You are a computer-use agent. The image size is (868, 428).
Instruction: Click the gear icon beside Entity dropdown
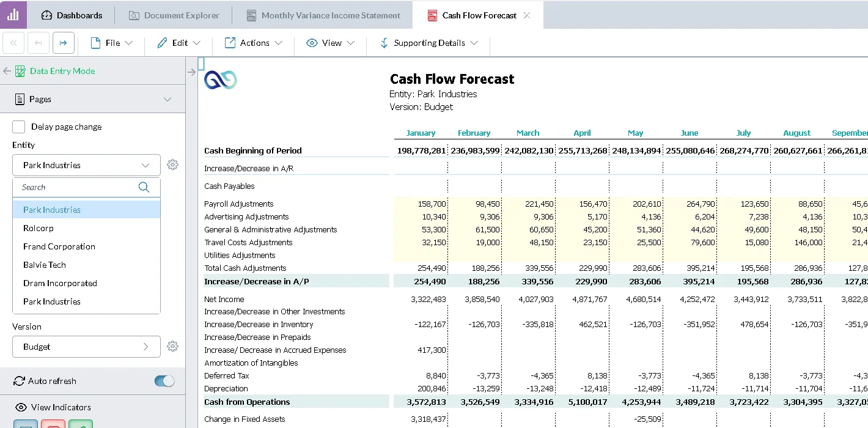[173, 165]
